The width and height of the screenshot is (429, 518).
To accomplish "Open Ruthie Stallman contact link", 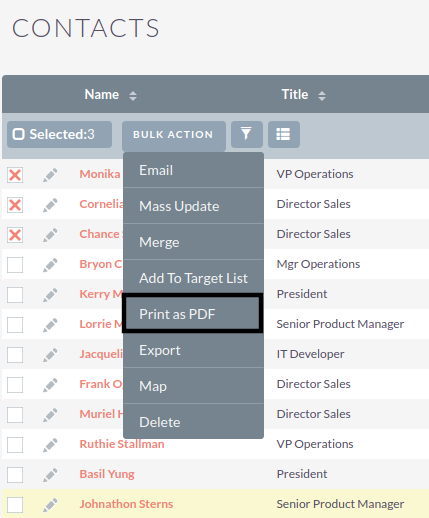I will (x=122, y=444).
